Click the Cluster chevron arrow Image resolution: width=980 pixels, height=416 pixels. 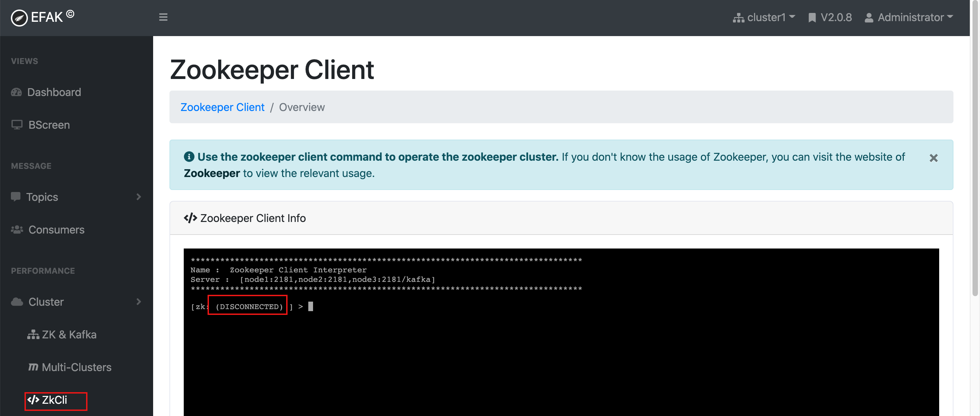point(139,302)
